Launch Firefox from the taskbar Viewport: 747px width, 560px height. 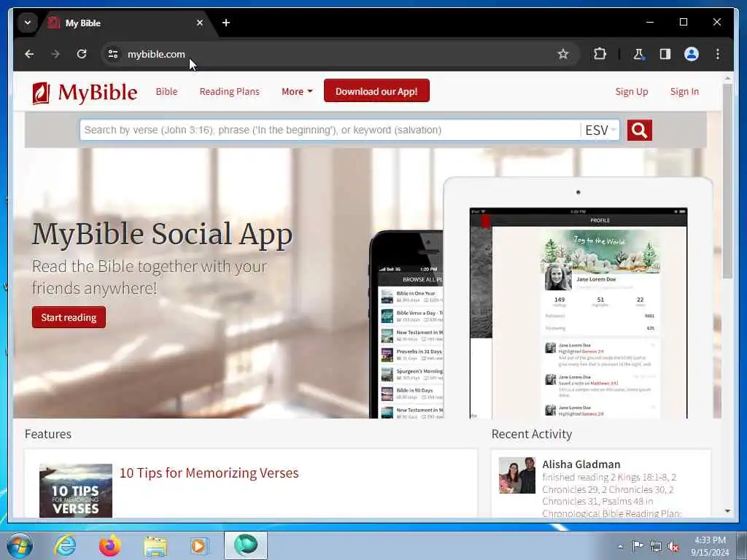[109, 545]
